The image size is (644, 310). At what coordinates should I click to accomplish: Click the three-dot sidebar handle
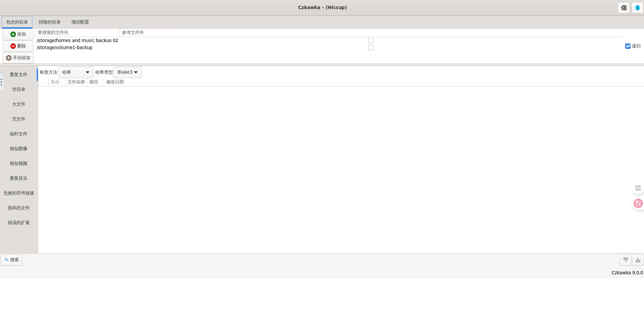pos(1,82)
